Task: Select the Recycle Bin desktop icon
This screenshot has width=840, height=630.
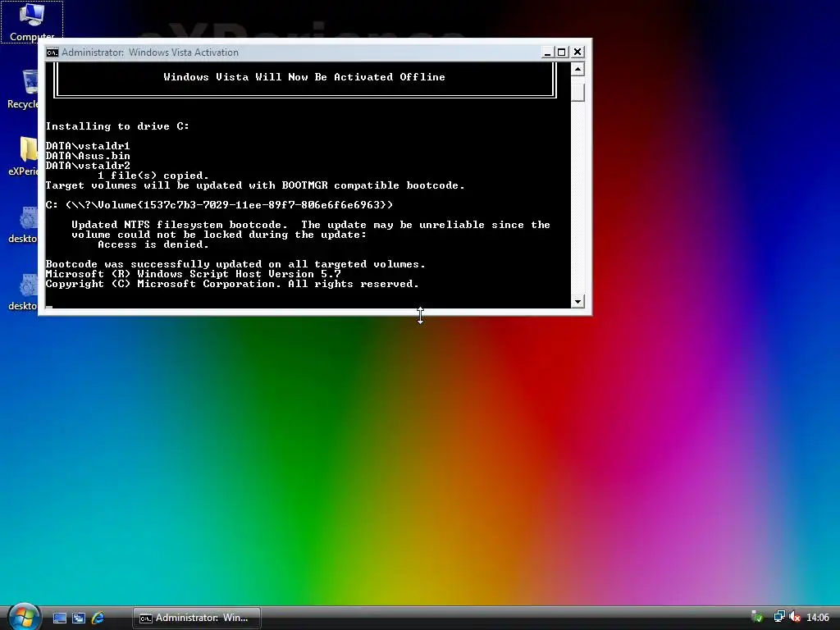Action: [22, 89]
